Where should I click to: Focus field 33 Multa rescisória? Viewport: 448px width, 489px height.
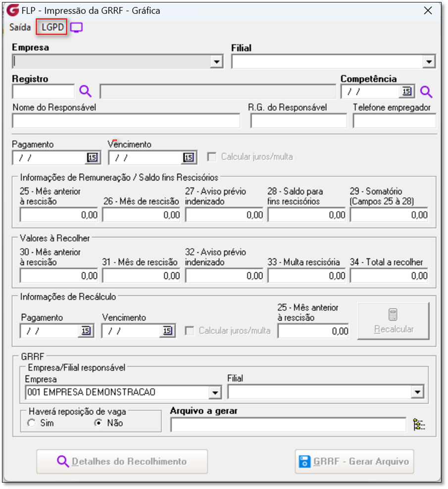(307, 276)
